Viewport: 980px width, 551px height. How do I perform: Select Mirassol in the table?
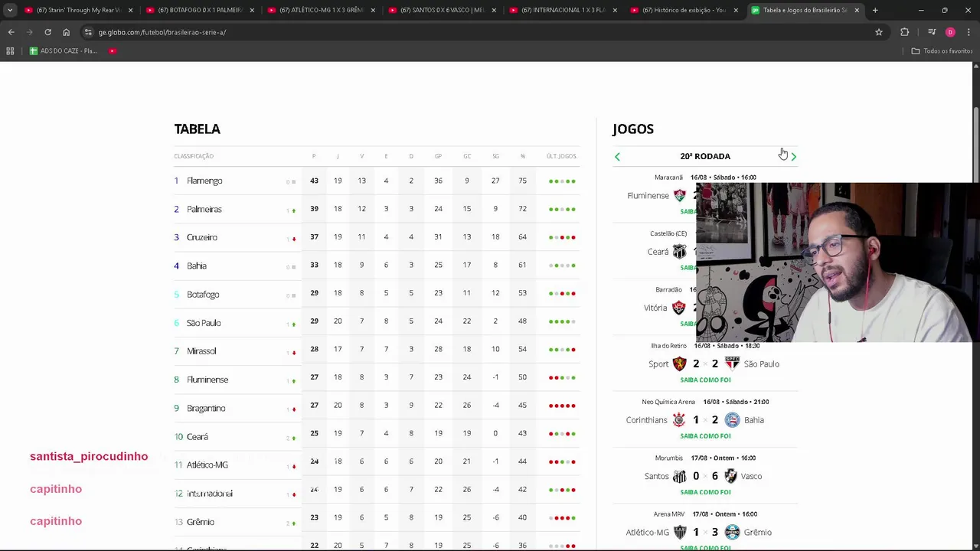tap(201, 350)
